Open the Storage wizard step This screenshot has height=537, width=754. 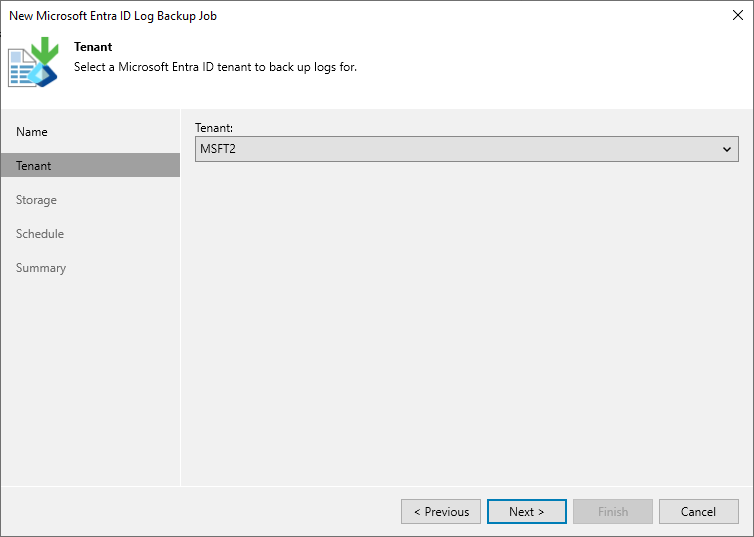[x=36, y=200]
